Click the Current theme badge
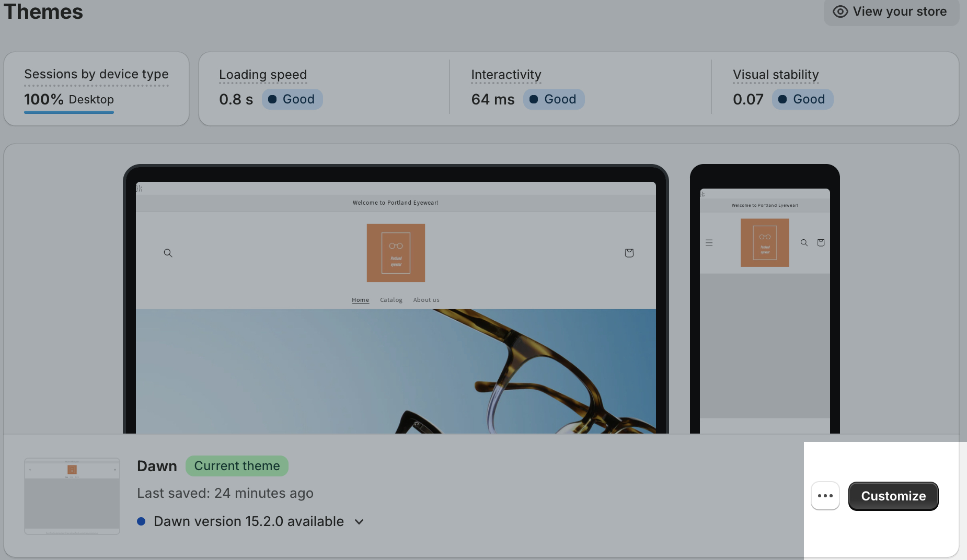Screen dimensions: 967x560 [237, 465]
